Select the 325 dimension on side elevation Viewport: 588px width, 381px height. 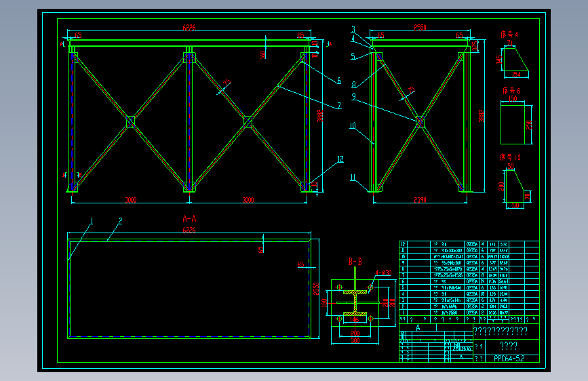coord(475,45)
